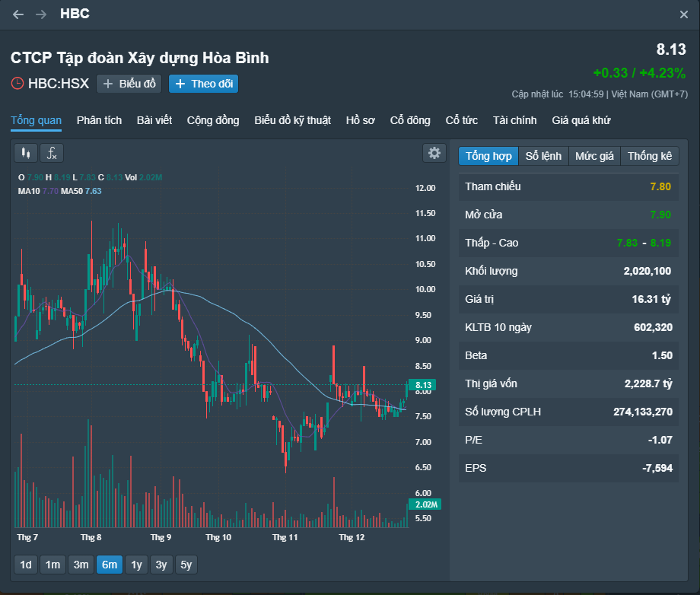Click the Thg 12 date axis label
The image size is (700, 595).
click(x=352, y=537)
